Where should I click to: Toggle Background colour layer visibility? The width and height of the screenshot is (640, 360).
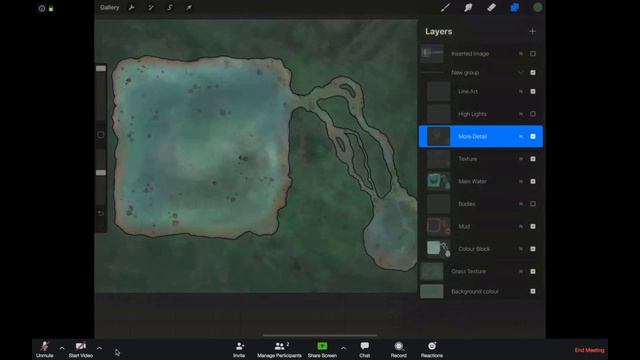(533, 291)
